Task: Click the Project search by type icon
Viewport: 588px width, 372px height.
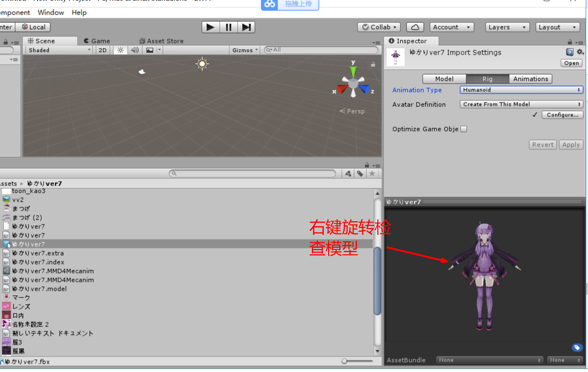Action: pyautogui.click(x=348, y=173)
